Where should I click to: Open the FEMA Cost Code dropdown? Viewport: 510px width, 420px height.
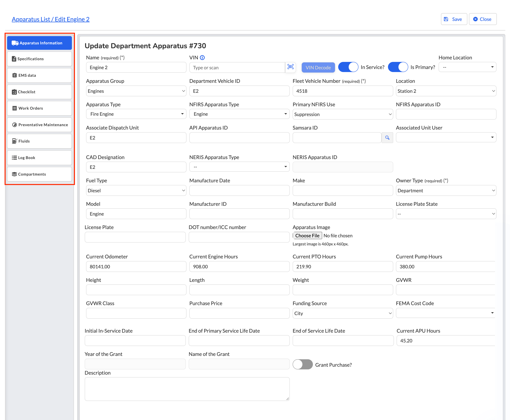tap(445, 313)
